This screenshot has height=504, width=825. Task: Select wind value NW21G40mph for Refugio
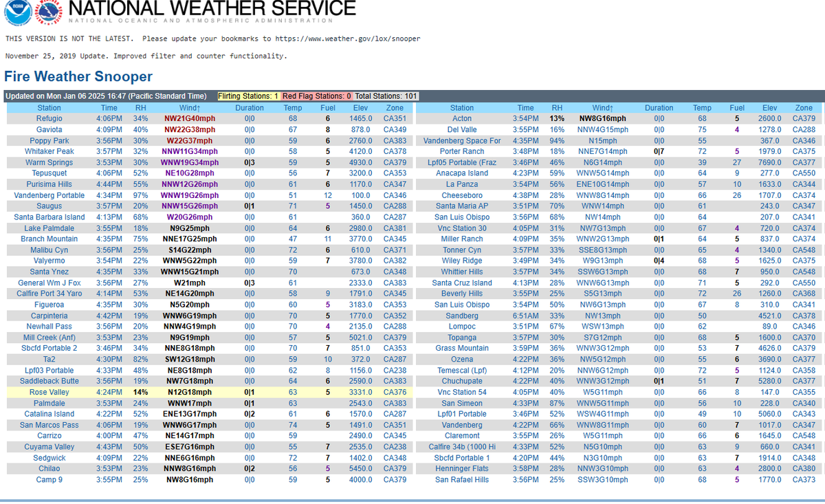(190, 118)
